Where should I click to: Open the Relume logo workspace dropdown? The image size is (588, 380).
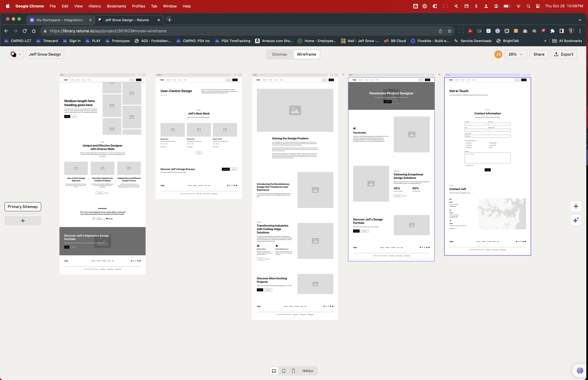coord(16,54)
